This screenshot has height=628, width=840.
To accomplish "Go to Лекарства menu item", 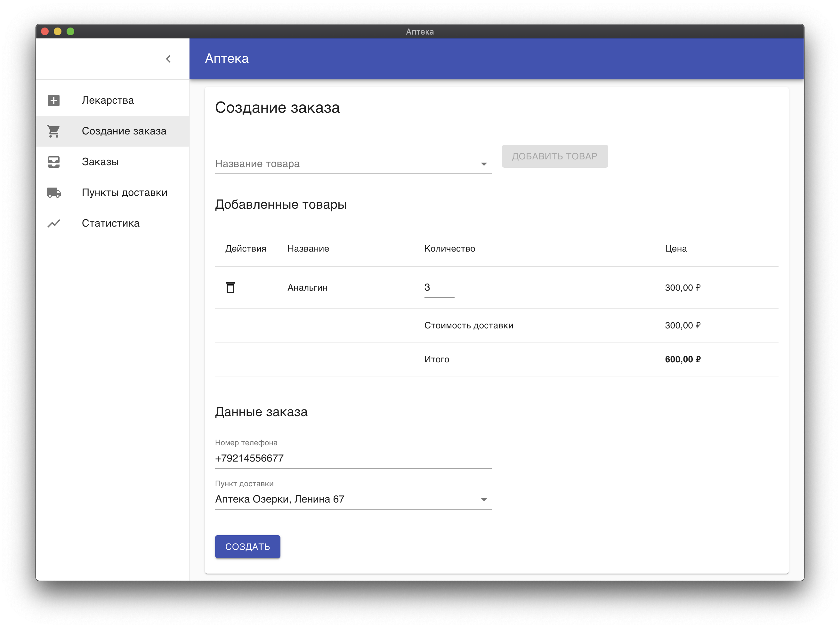I will [x=108, y=100].
